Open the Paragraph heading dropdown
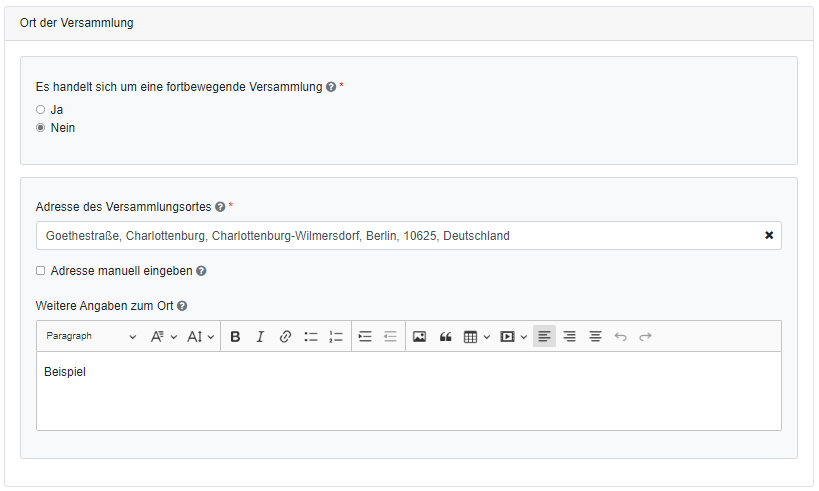 point(91,337)
